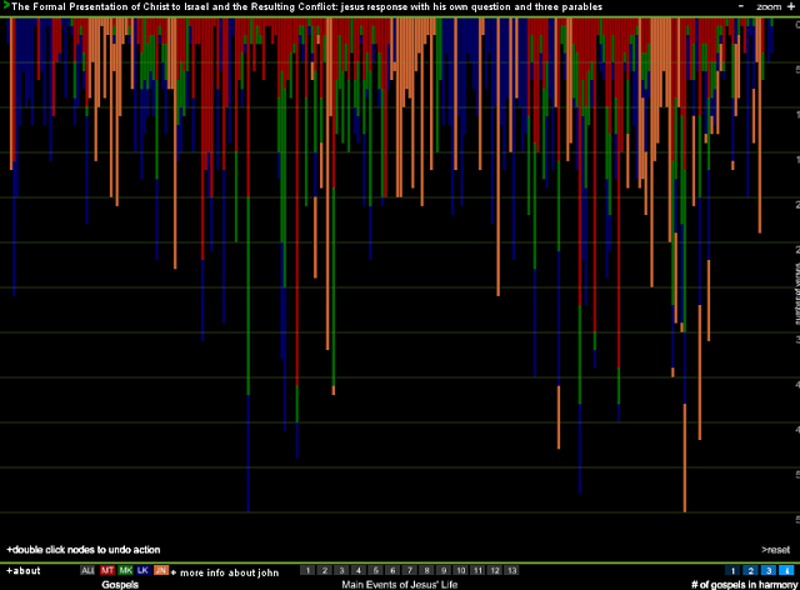Select main event number 1

pyautogui.click(x=309, y=570)
